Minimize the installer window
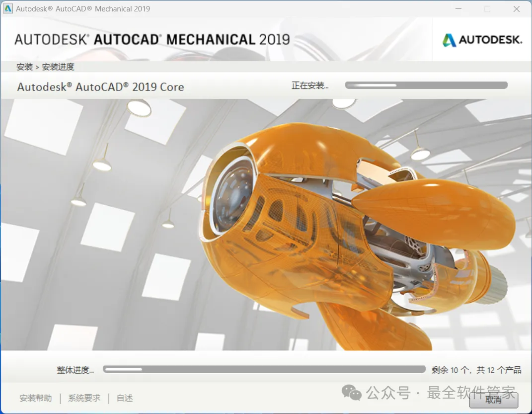The width and height of the screenshot is (532, 414). point(458,9)
